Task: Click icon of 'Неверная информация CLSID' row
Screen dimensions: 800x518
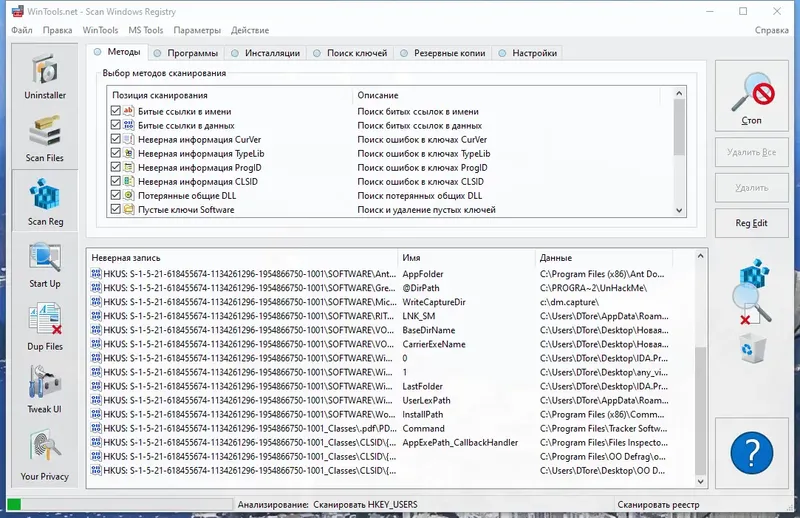Action: 129,181
